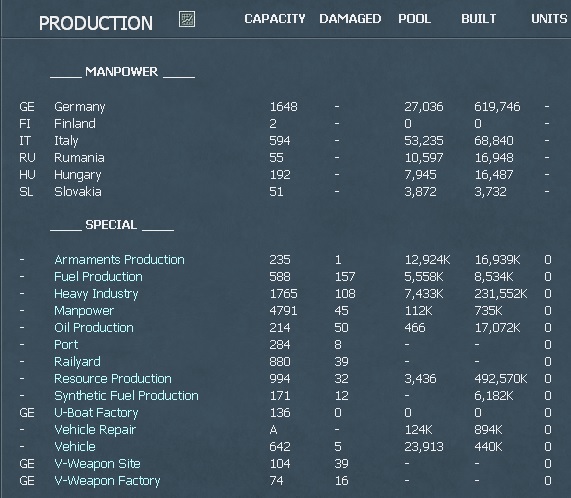The height and width of the screenshot is (498, 571).
Task: Click Manpower capacity value 4791
Action: (283, 311)
